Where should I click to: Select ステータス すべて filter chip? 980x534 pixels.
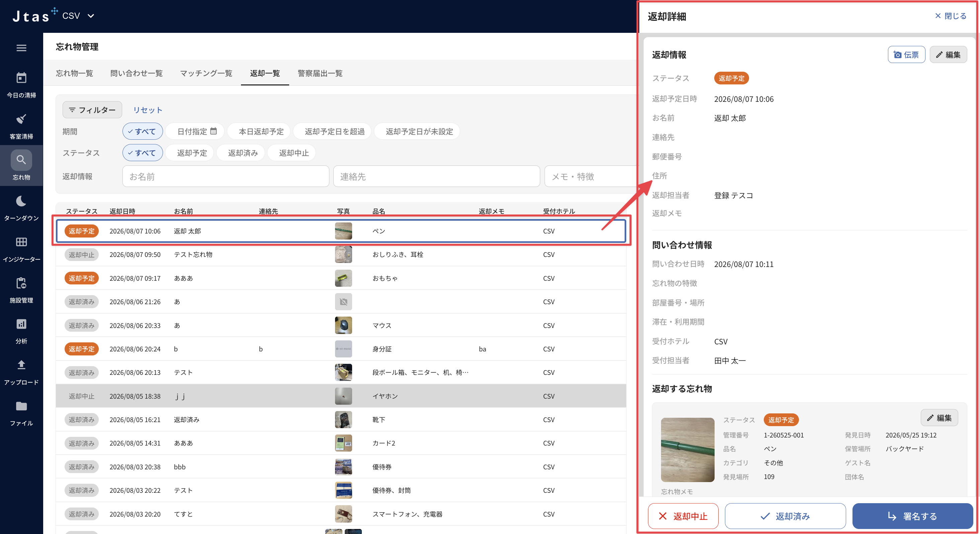[x=143, y=153]
